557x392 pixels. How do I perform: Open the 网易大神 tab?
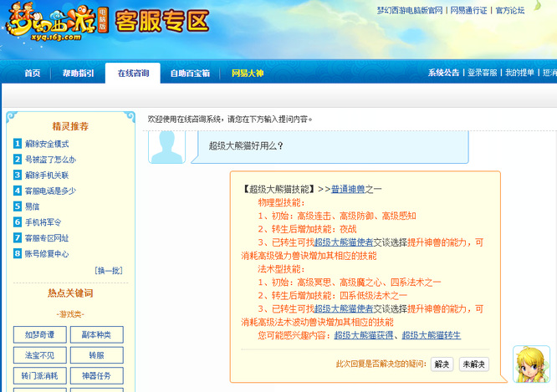248,74
